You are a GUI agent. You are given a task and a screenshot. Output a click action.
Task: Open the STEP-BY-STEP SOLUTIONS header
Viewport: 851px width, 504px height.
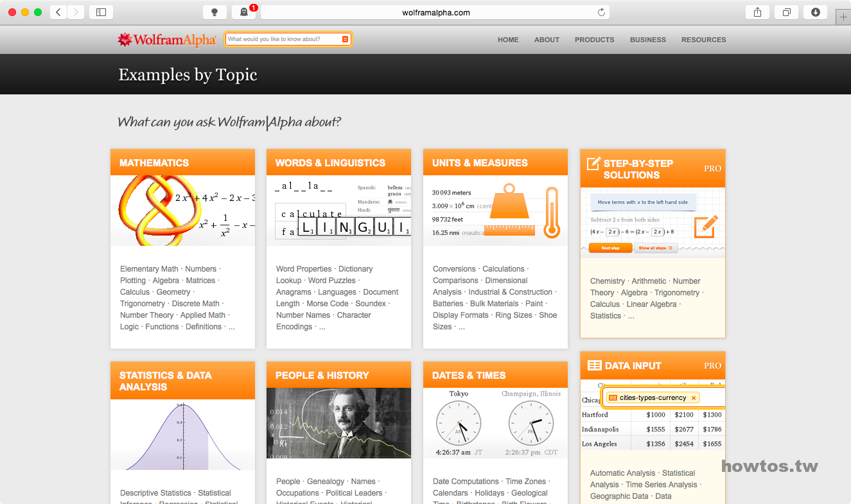tap(653, 169)
